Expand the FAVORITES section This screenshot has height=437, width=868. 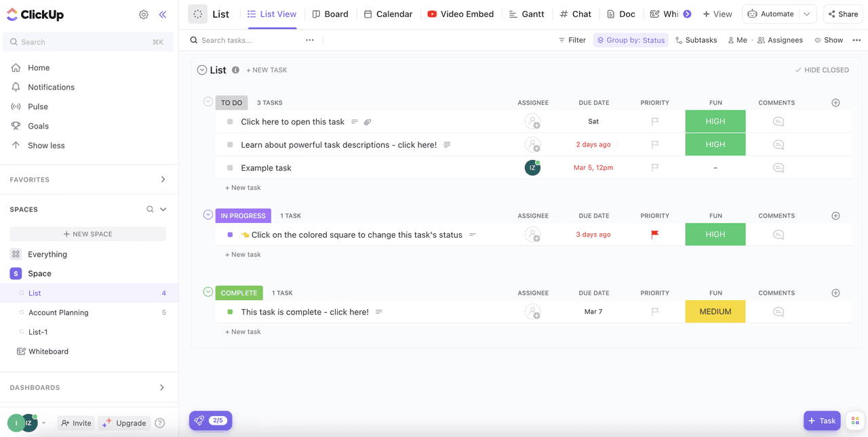tap(162, 179)
